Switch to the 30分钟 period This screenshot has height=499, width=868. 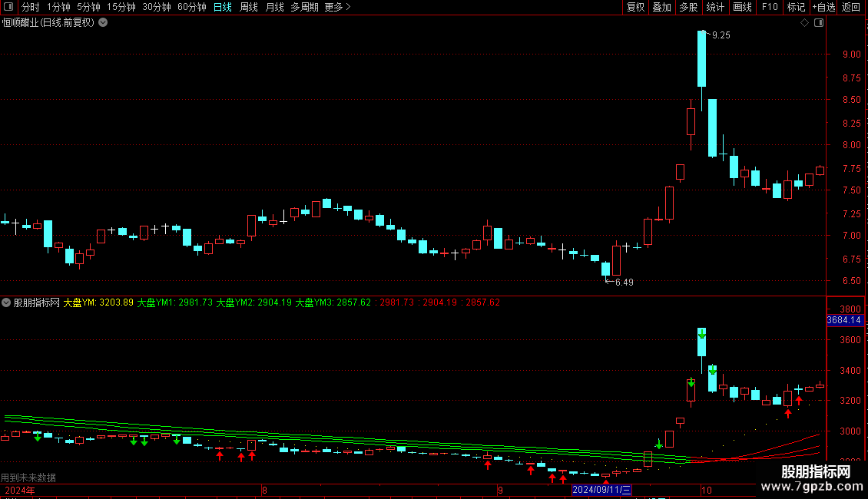point(157,7)
